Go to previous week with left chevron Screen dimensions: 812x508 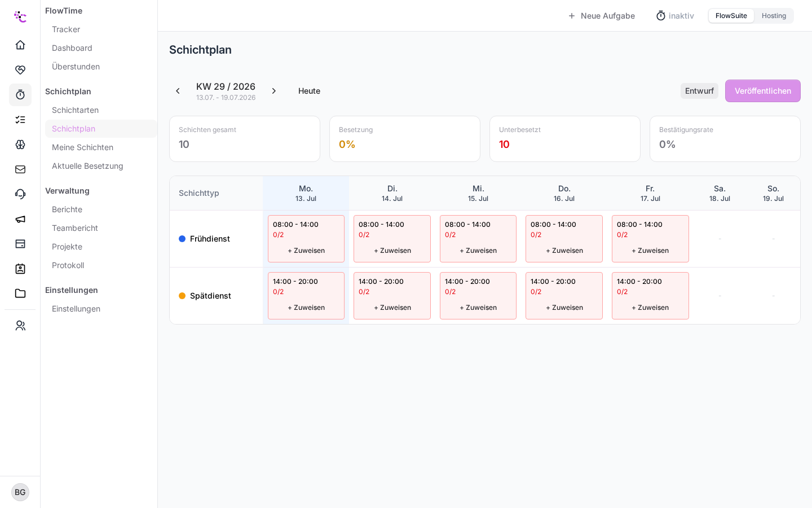(178, 91)
